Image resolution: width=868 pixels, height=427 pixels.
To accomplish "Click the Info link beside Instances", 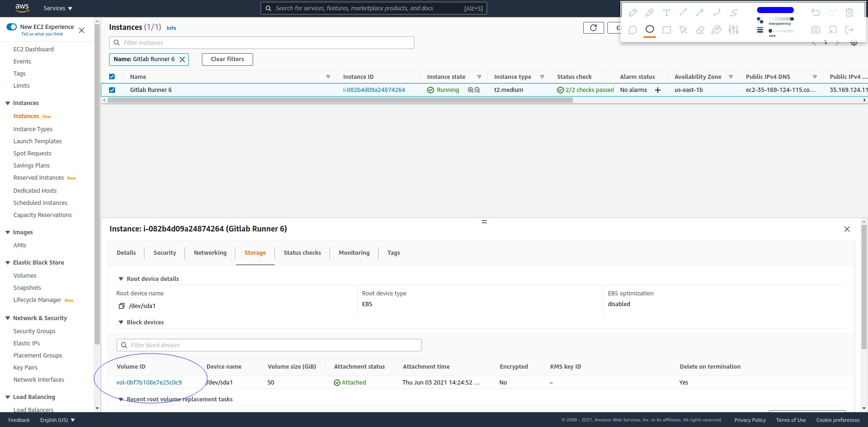I will click(x=172, y=28).
